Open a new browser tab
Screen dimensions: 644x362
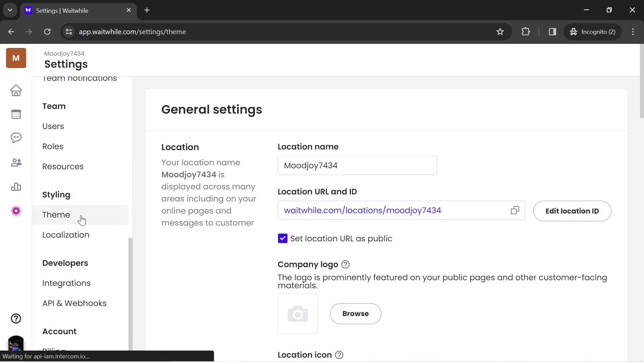(x=147, y=10)
